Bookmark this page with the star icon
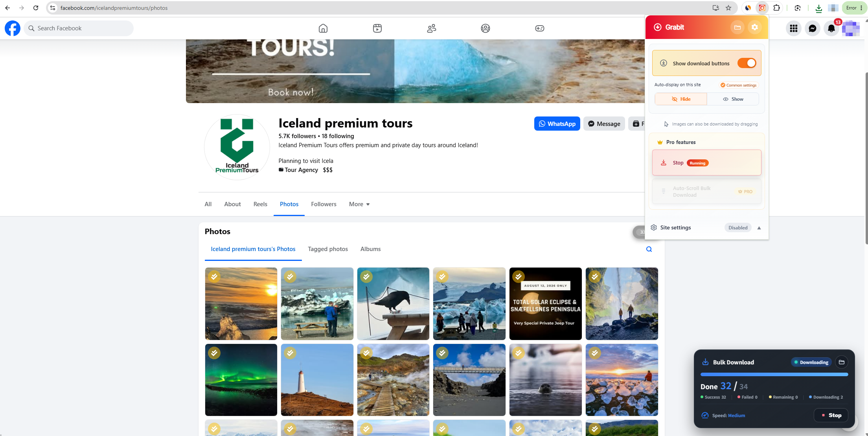 tap(728, 8)
